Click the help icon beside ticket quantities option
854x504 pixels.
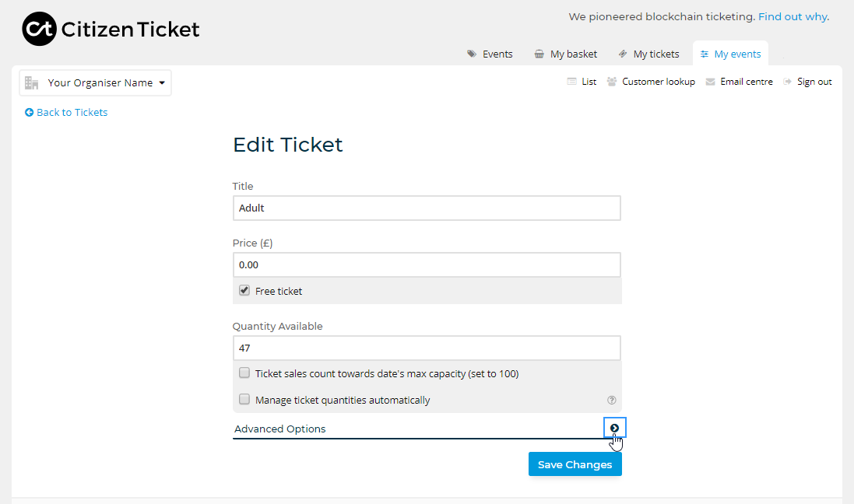coord(612,399)
